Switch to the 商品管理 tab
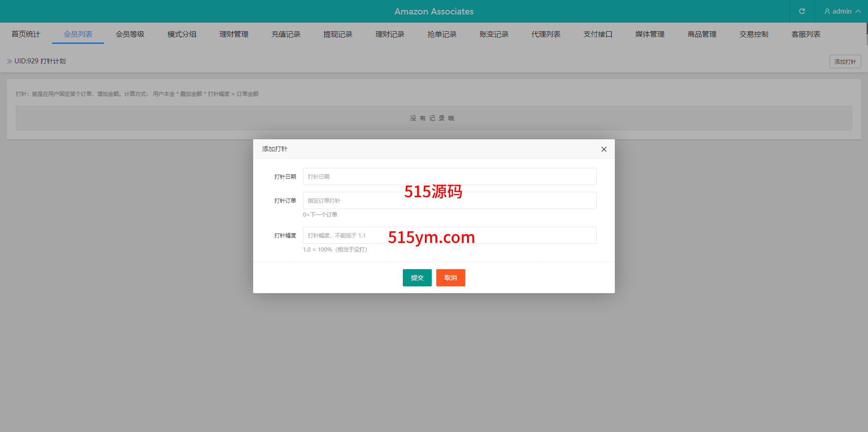The width and height of the screenshot is (868, 432). pos(702,34)
